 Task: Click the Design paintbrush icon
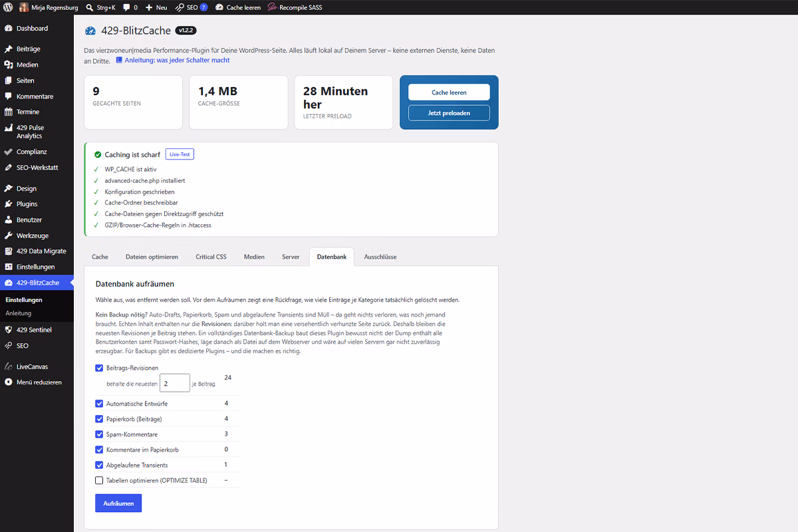(9, 188)
